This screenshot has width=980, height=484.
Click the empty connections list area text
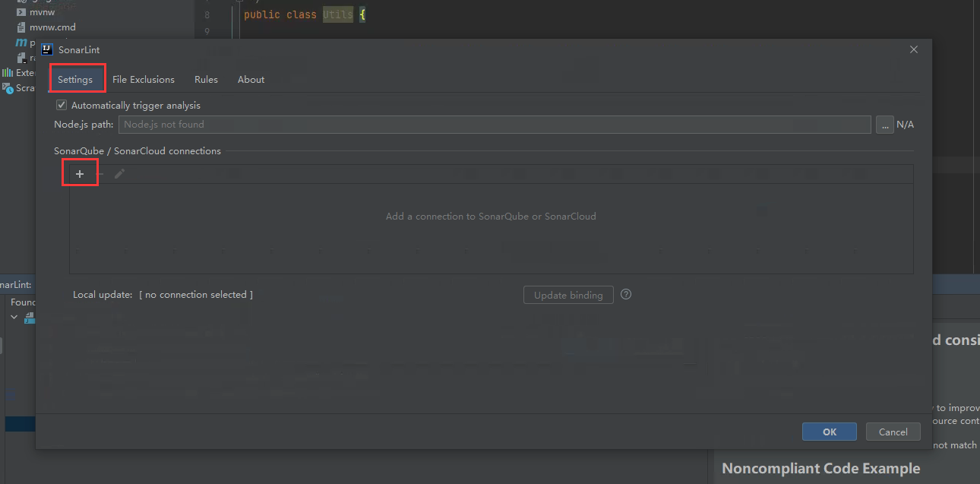click(491, 217)
